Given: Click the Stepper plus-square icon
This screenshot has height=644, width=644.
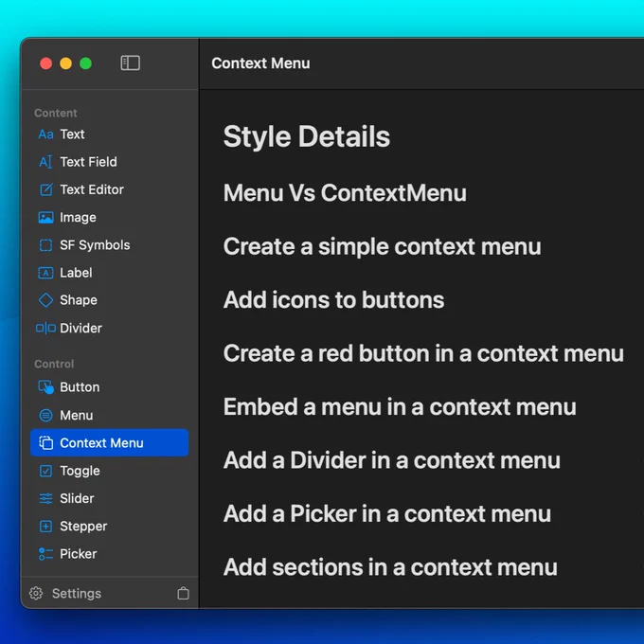Looking at the screenshot, I should pos(45,527).
